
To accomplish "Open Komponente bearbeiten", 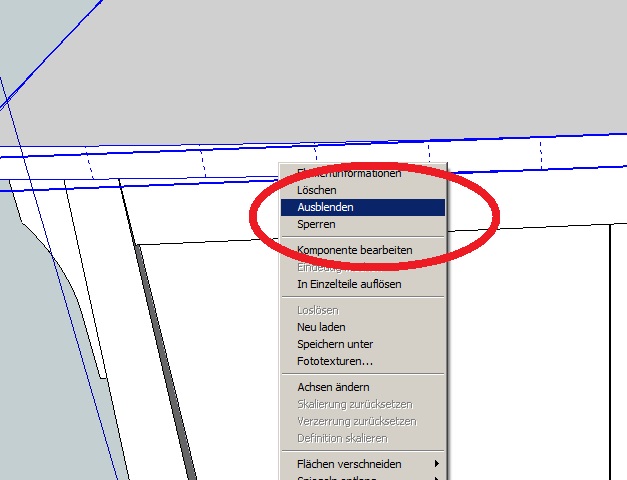I will 363,250.
